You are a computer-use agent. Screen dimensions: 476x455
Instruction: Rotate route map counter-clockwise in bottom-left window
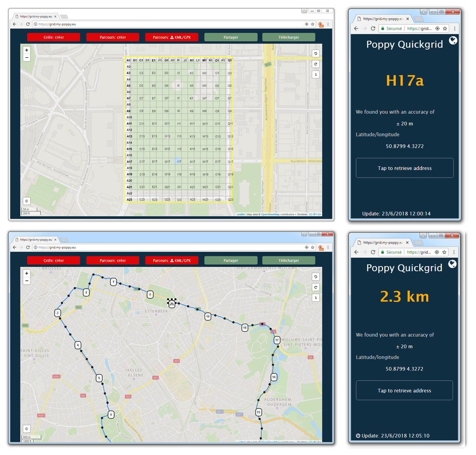point(316,276)
